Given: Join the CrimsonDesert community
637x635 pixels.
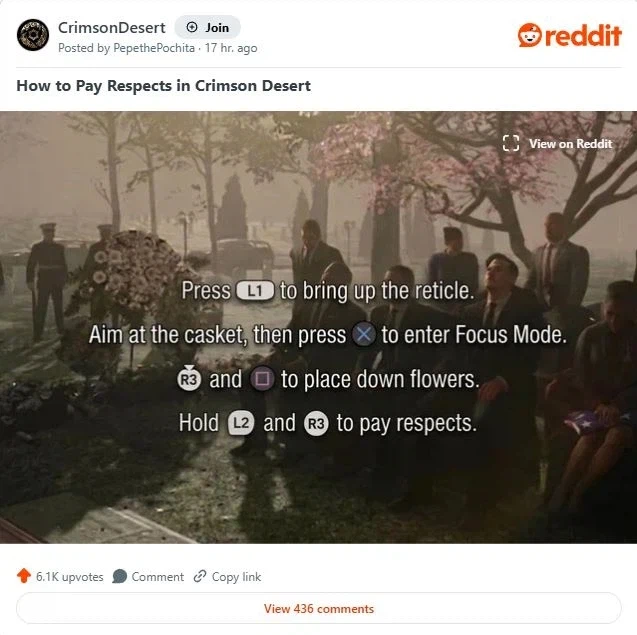Looking at the screenshot, I should click(x=208, y=28).
